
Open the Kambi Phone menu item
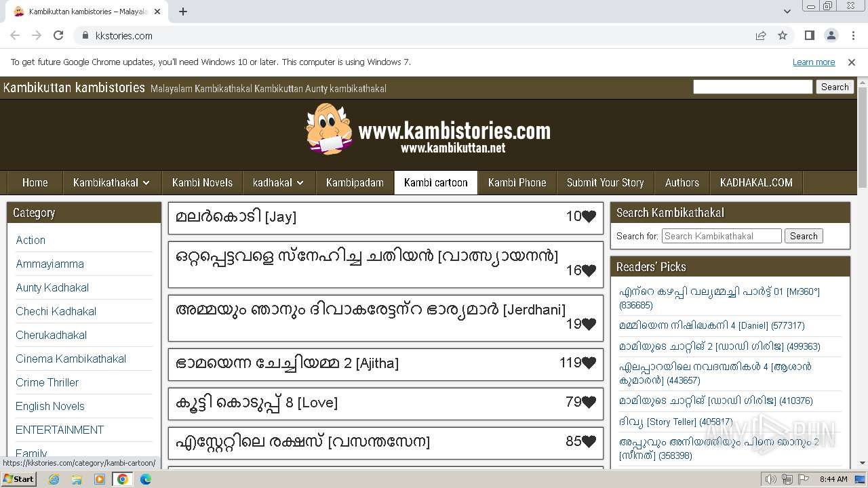pyautogui.click(x=517, y=182)
